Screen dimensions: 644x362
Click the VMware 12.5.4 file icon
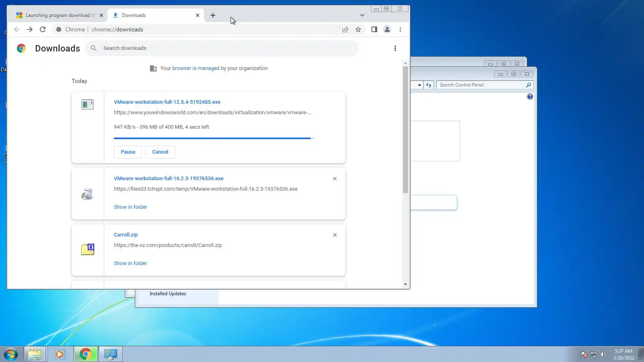[87, 105]
